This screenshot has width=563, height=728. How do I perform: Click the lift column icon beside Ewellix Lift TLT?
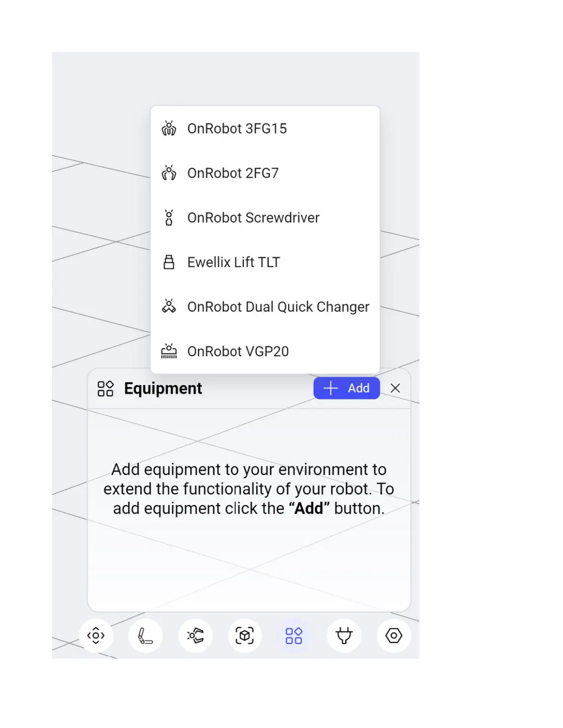tap(169, 262)
